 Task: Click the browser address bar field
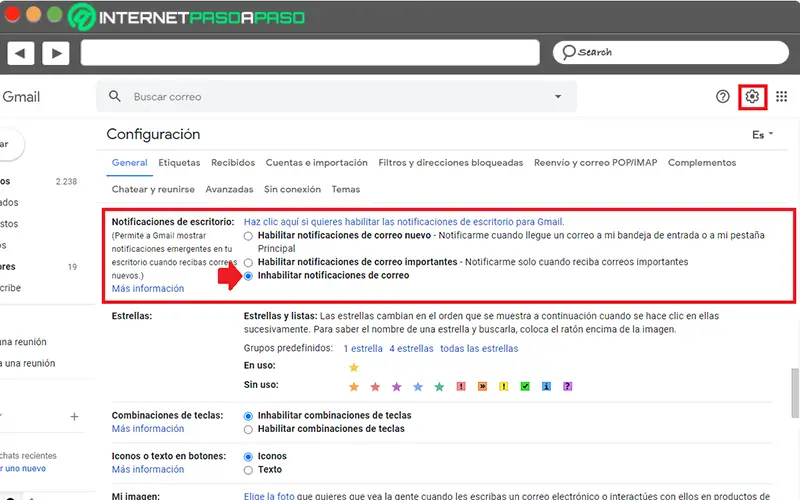[x=310, y=53]
